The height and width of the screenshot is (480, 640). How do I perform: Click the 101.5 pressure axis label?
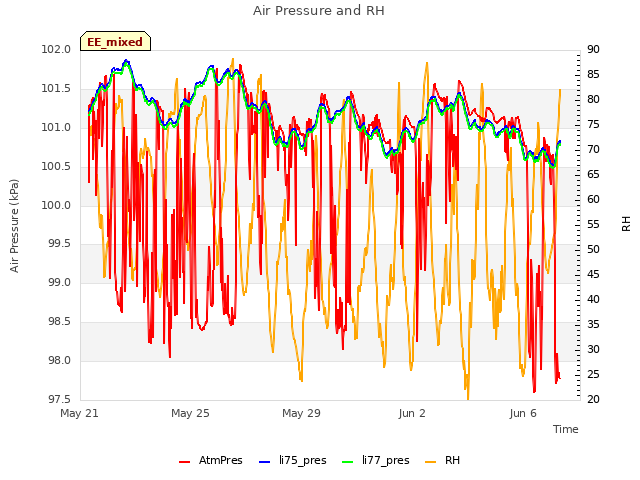(x=56, y=89)
